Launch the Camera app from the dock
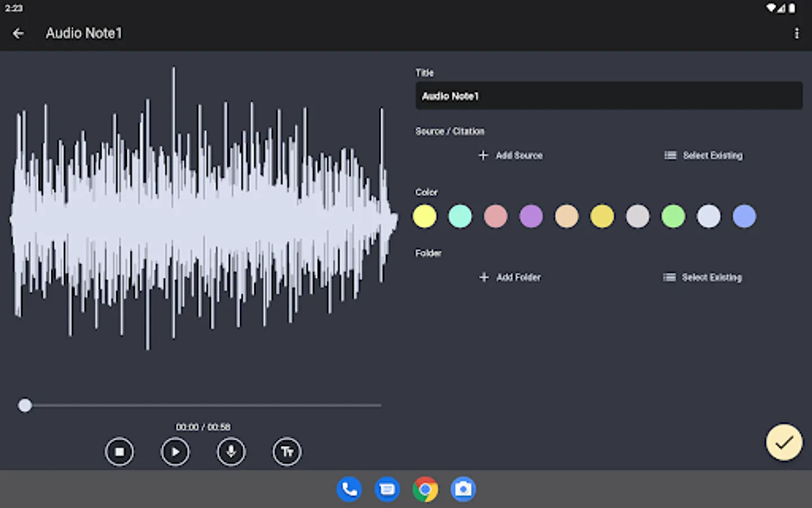 coord(463,489)
